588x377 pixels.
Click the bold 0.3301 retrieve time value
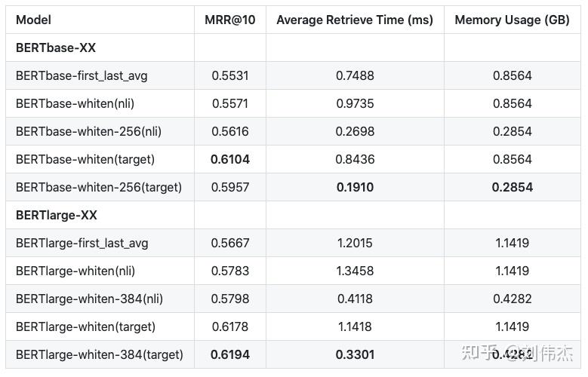[355, 354]
